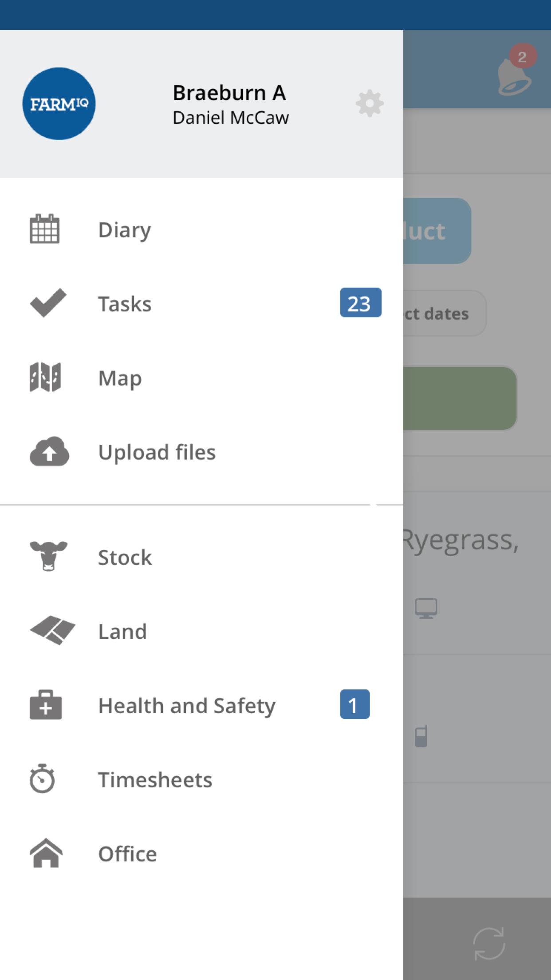Tap the dimmed dates button behind the drawer

(444, 313)
